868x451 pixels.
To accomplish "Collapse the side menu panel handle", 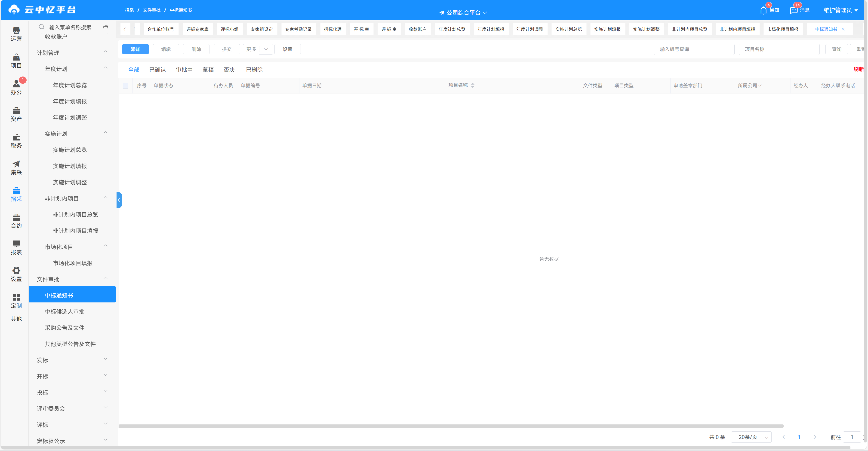I will 119,200.
